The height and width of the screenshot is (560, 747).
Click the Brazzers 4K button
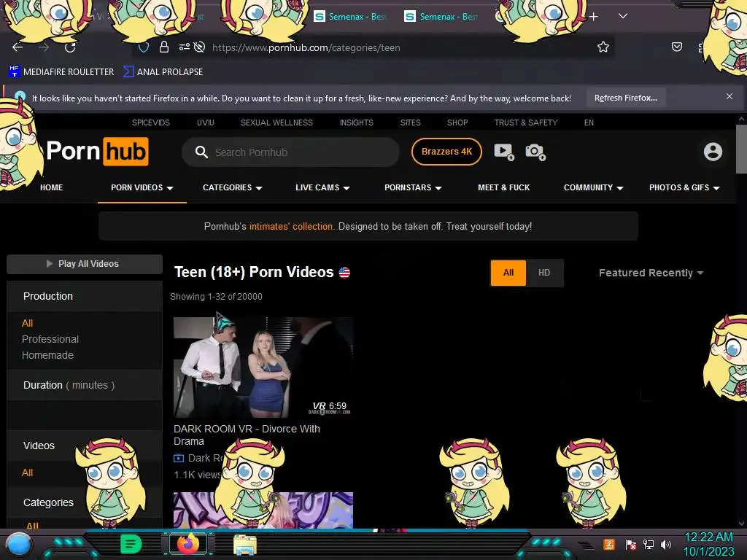point(446,152)
